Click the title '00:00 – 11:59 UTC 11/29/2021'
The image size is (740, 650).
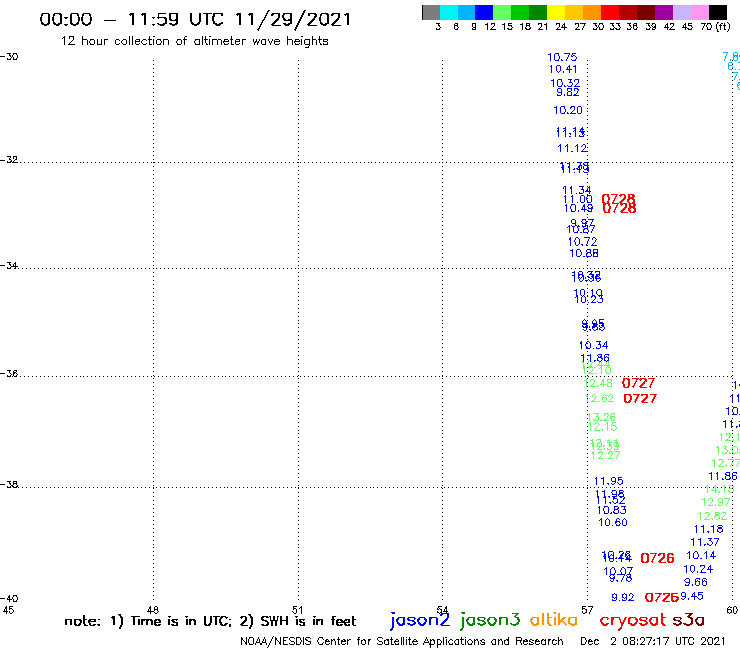(x=195, y=19)
